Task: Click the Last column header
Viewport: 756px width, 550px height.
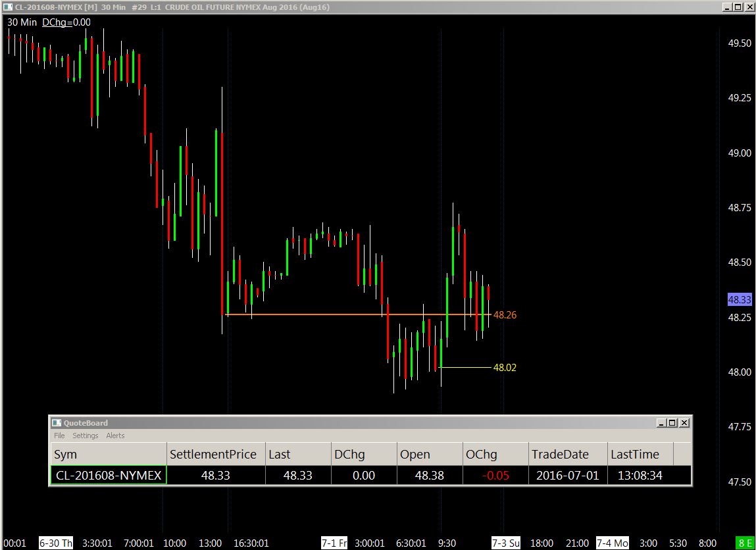Action: click(298, 454)
